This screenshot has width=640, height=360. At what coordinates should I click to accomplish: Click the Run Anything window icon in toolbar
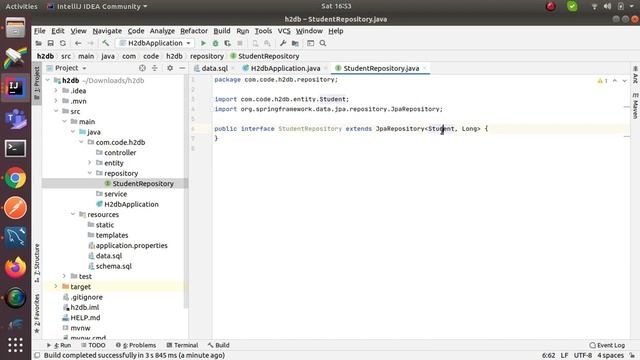pyautogui.click(x=311, y=43)
